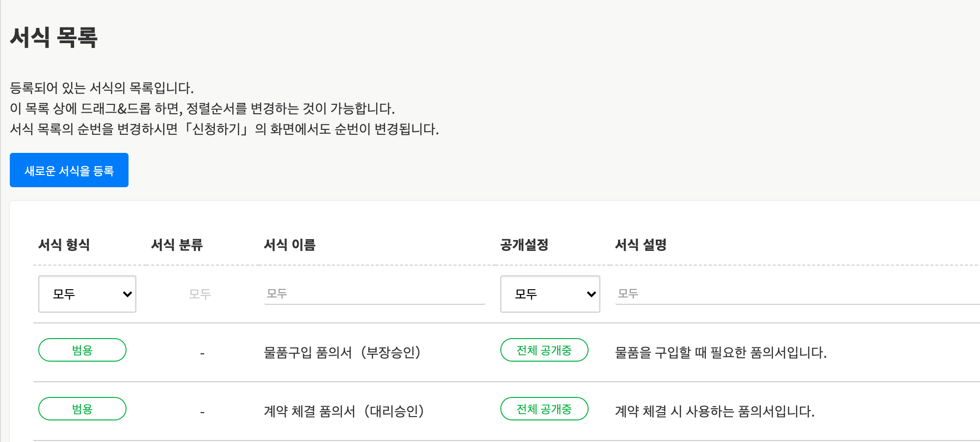Click the 서식 분류 filter field
This screenshot has height=442, width=980.
pyautogui.click(x=200, y=294)
